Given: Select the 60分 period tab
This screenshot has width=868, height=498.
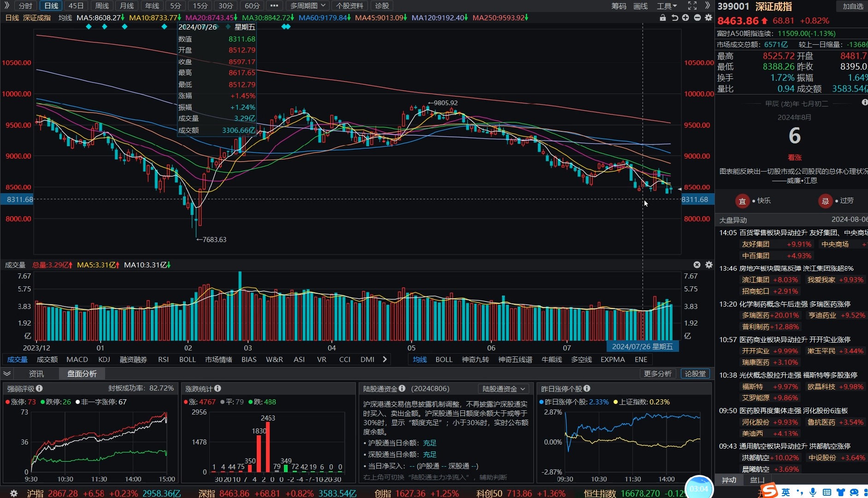Looking at the screenshot, I should tap(252, 6).
